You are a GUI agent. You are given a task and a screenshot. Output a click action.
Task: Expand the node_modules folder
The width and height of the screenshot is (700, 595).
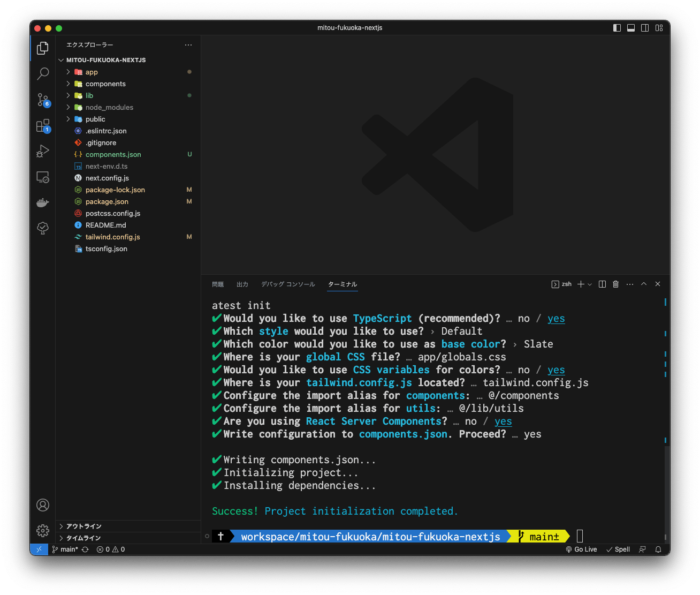[x=128, y=108]
